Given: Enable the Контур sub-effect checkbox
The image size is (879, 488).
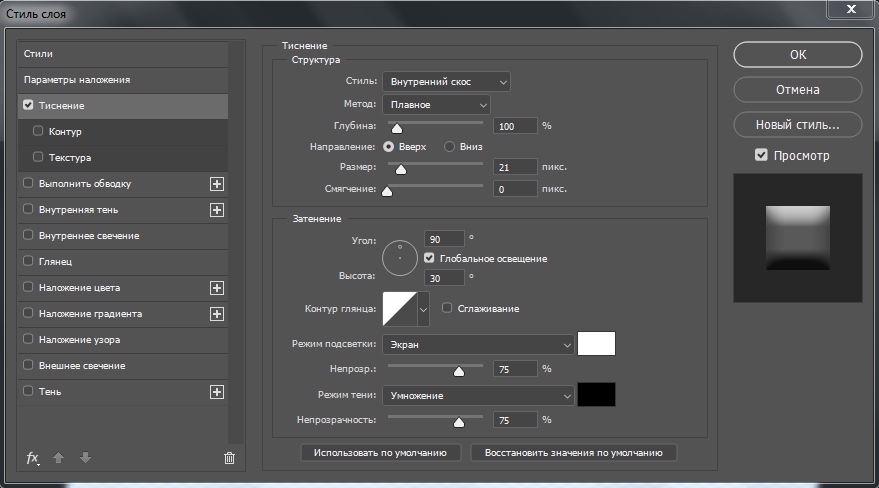Looking at the screenshot, I should tap(38, 131).
